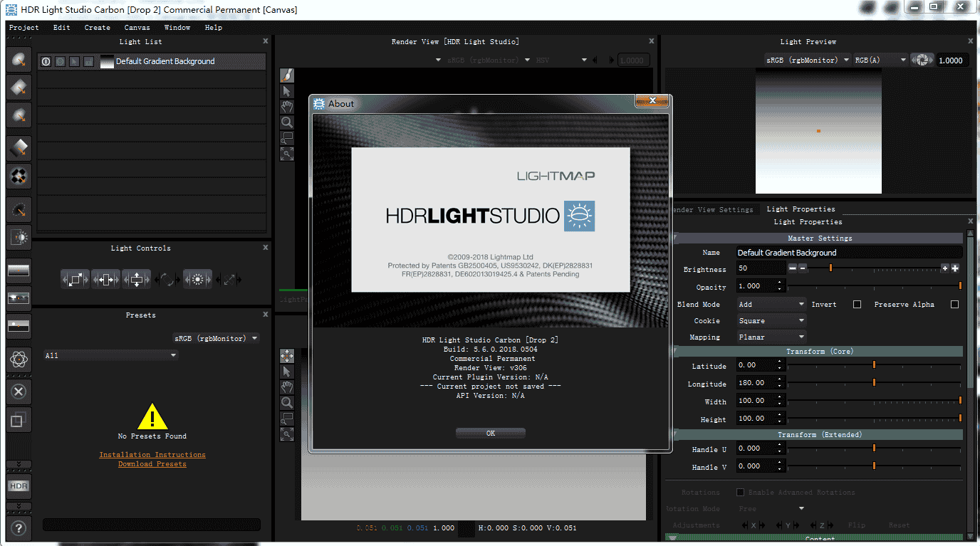This screenshot has width=980, height=546.
Task: Enable Advanced Rotations checkbox
Action: [x=739, y=492]
